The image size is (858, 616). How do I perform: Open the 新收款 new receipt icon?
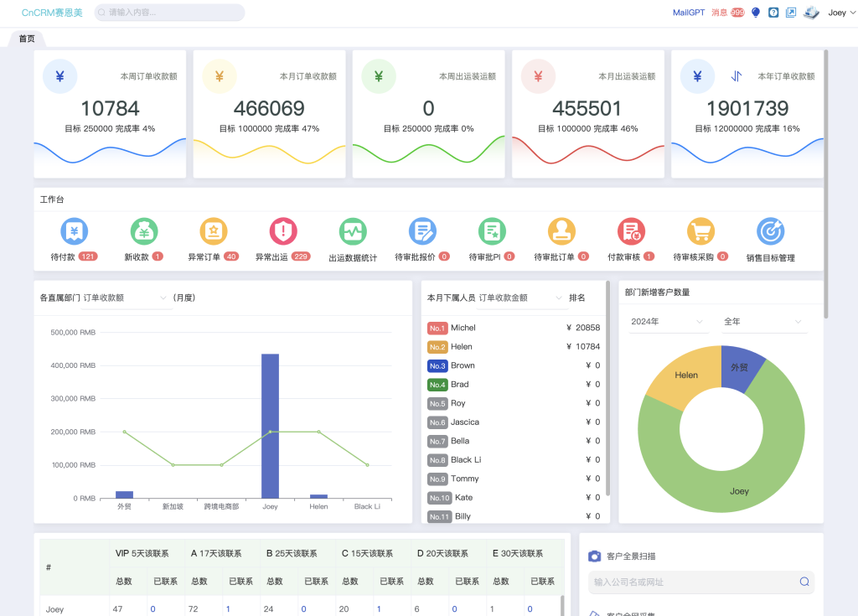(x=144, y=231)
